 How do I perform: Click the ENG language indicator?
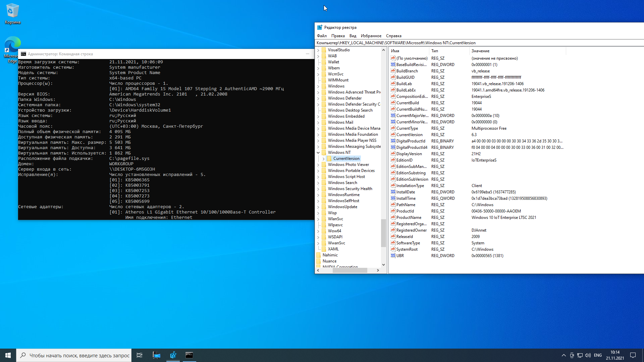click(x=598, y=355)
